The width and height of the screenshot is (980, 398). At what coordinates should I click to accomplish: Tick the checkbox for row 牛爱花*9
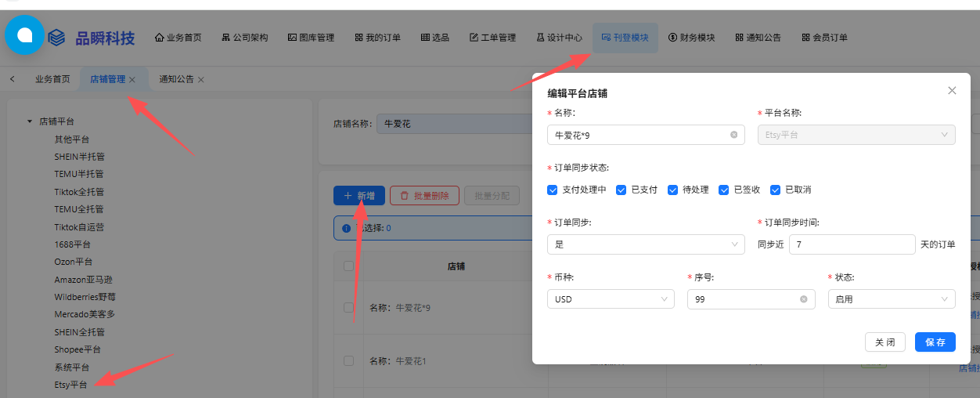tap(349, 307)
